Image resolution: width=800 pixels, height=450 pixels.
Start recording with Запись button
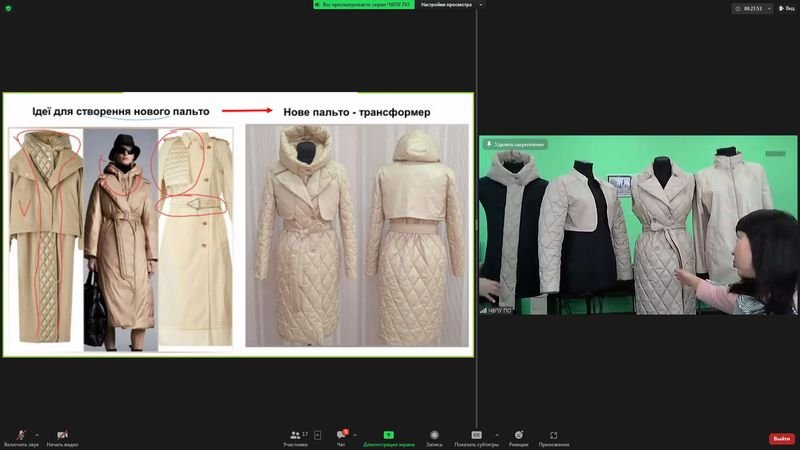pyautogui.click(x=434, y=436)
